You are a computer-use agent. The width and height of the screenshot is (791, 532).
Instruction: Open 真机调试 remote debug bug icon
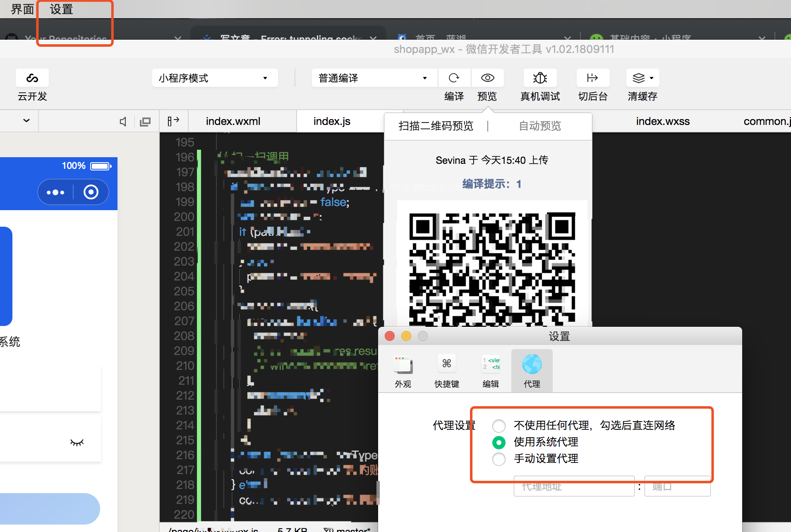pos(540,78)
